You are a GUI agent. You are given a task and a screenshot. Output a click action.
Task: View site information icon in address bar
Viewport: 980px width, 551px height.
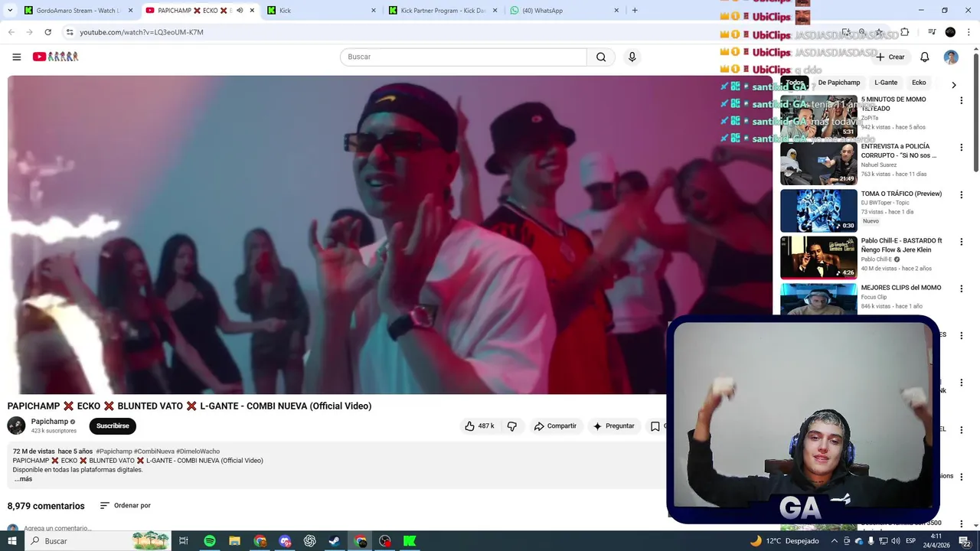click(x=70, y=32)
